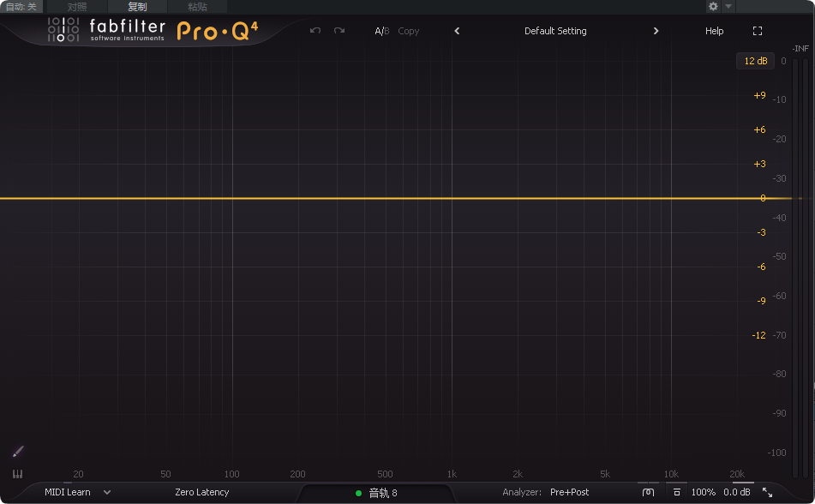Undo the last change in Pro-Q

click(x=315, y=31)
